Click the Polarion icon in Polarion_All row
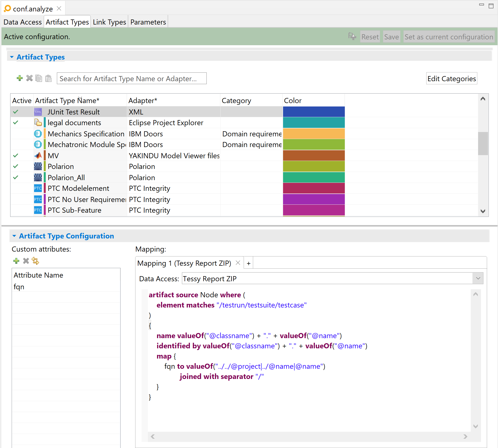Screen dimensions: 498x448 tap(38, 177)
